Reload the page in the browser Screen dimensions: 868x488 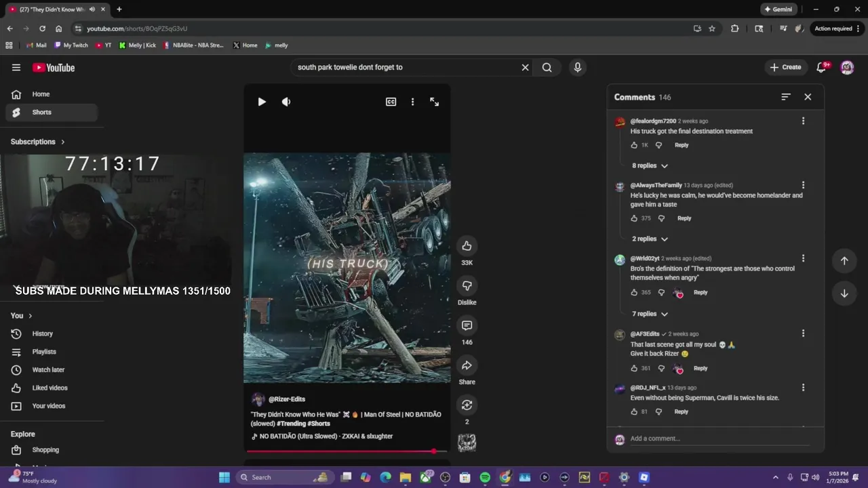point(42,28)
